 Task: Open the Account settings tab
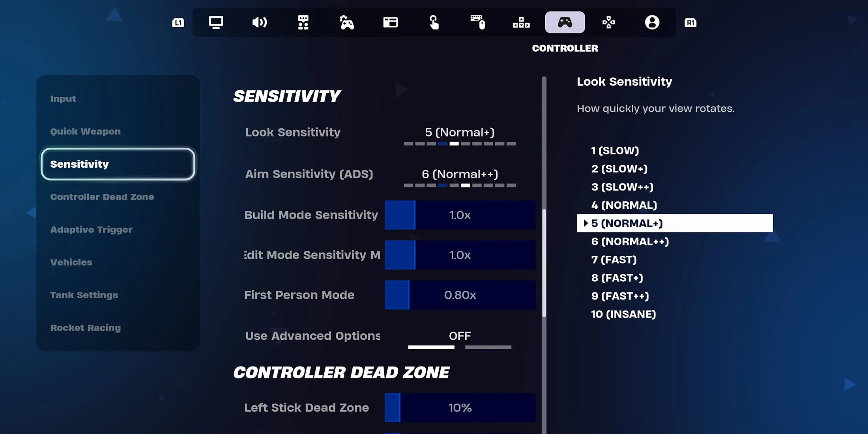click(x=652, y=22)
